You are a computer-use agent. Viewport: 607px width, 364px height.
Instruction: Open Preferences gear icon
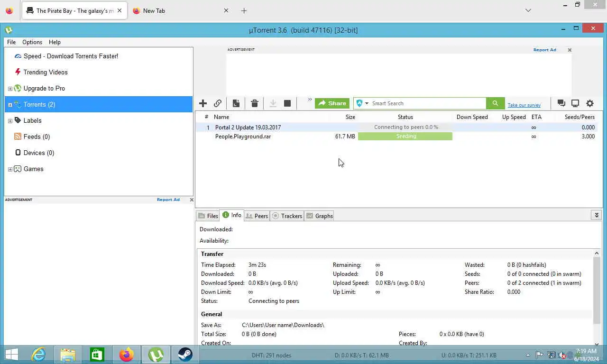[x=590, y=103]
